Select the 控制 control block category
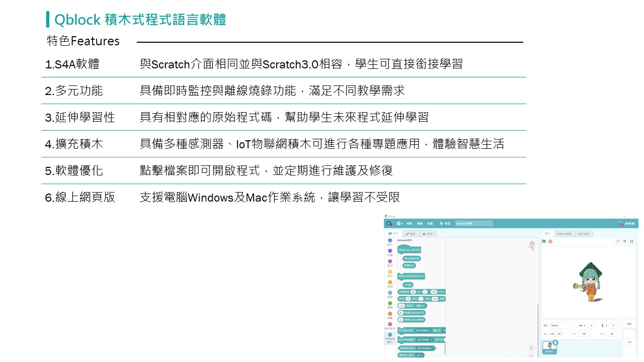The width and height of the screenshot is (644, 362). click(x=390, y=284)
